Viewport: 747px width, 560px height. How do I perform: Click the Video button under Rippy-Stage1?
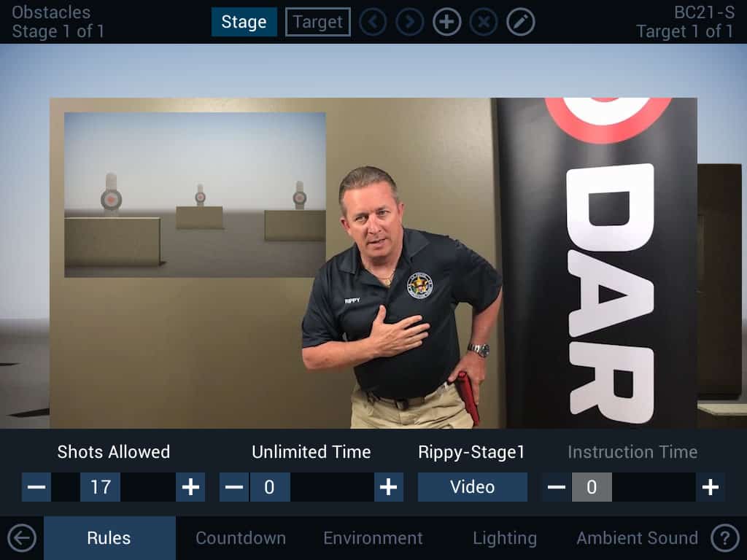click(x=473, y=487)
